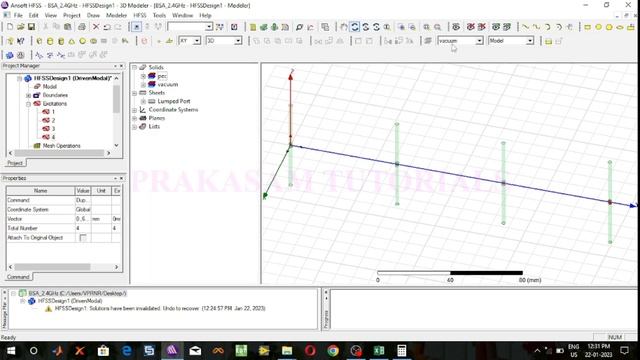Screen dimensions: 640x360
Task: Select the Model item in the project tree
Action: point(49,87)
